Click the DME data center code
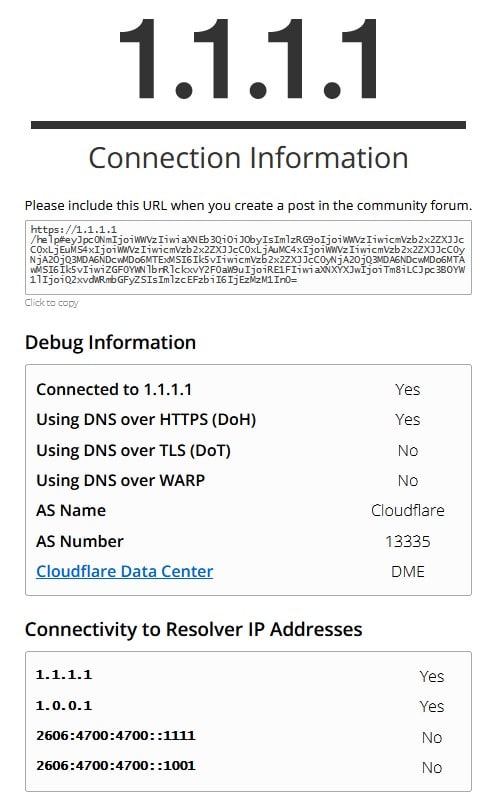Screen dimensions: 484x799 coord(408,571)
